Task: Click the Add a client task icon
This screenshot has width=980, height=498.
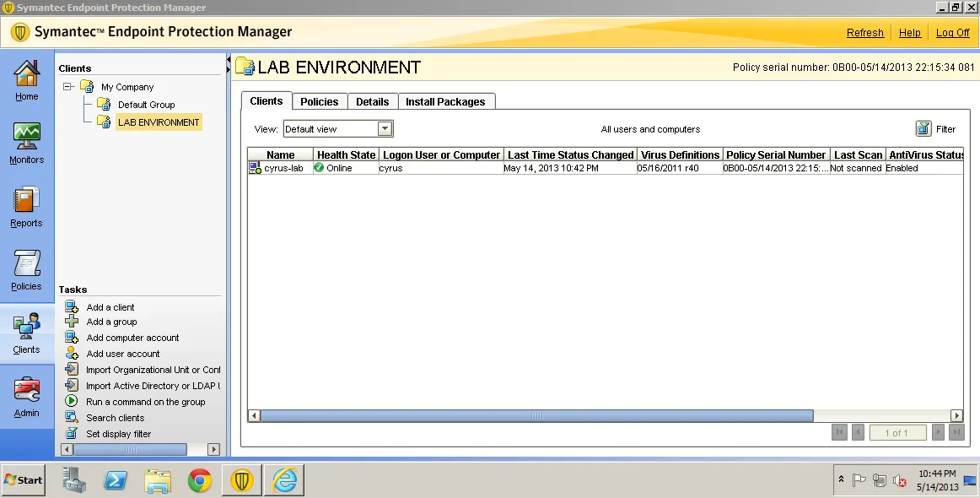Action: (72, 306)
